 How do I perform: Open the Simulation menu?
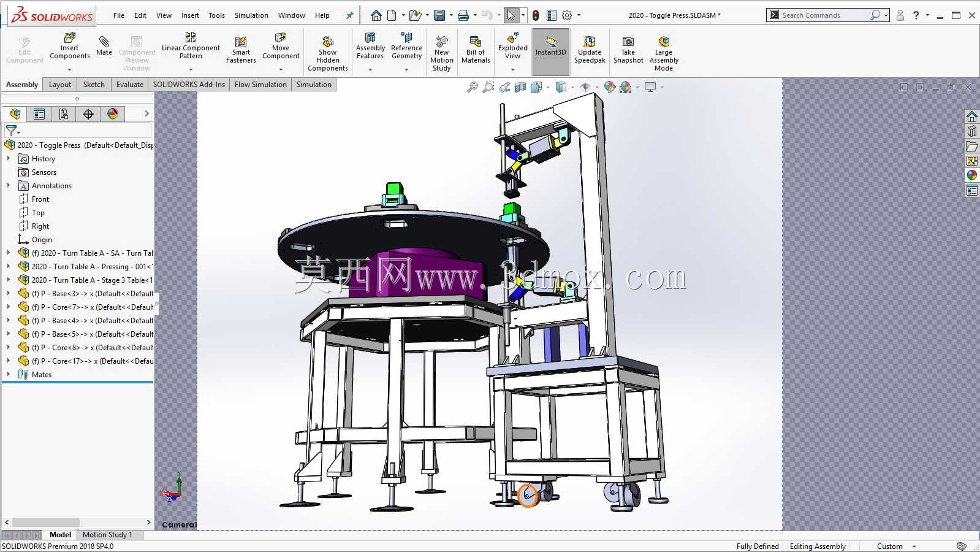pos(251,15)
